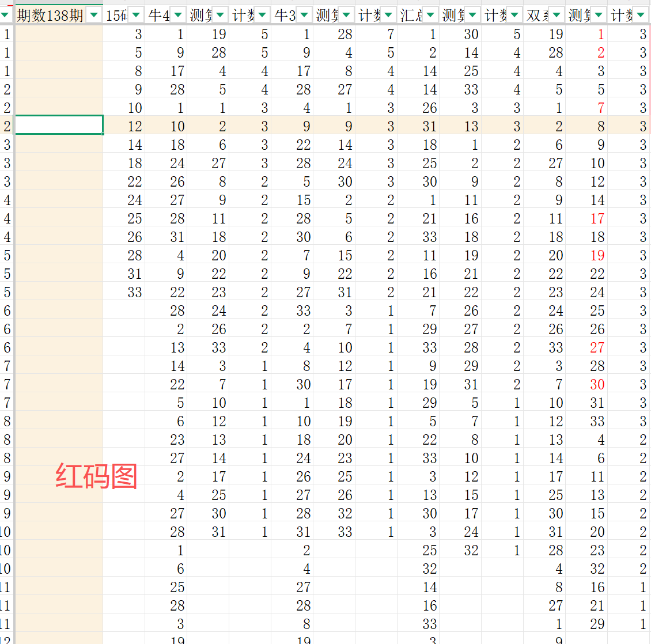Select cell 20 in 测算 column right of 牛4

tap(207, 255)
